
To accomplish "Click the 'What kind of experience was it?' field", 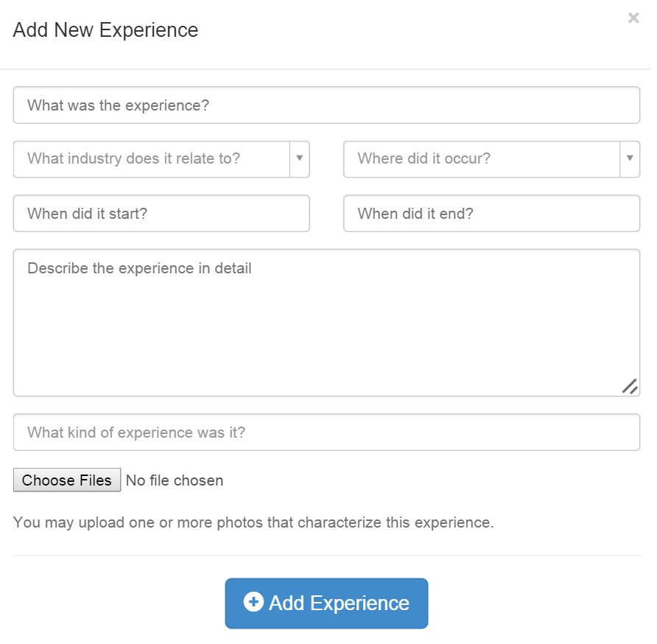I will pos(326,433).
